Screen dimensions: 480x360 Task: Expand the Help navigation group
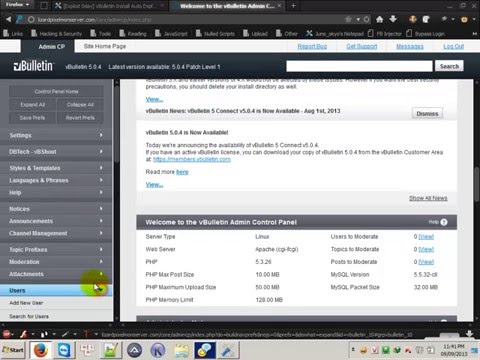click(56, 192)
